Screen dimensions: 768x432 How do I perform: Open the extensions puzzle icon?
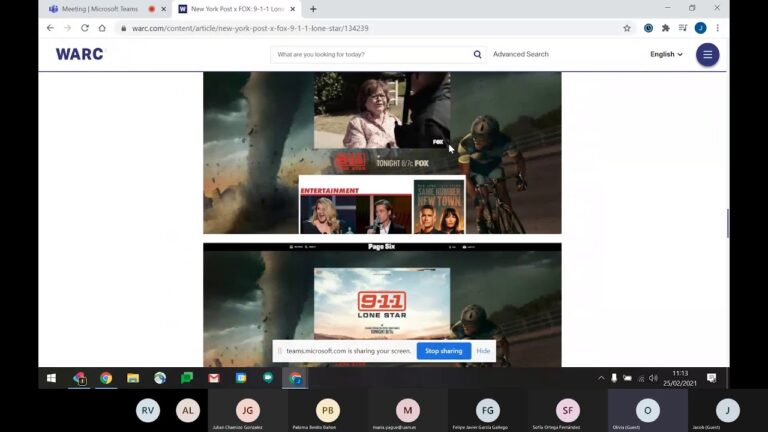click(x=665, y=28)
